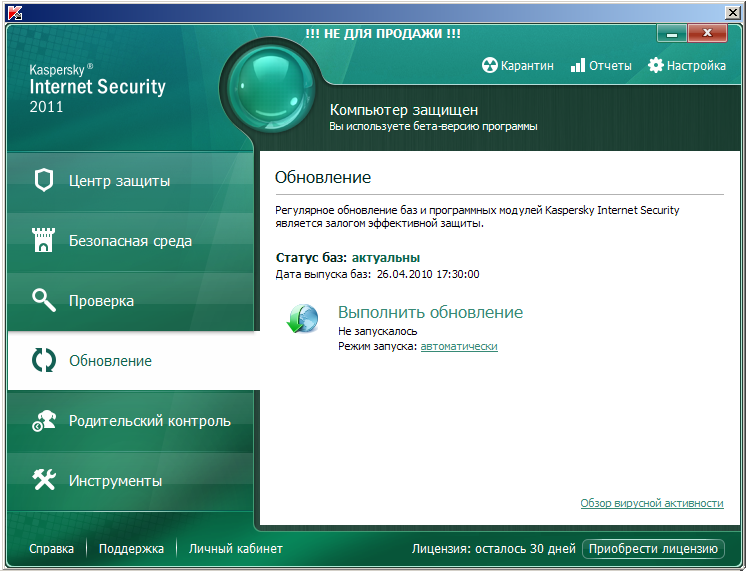Screen dimensions: 747x572
Task: Click the outer title bar close button
Action: (732, 12)
